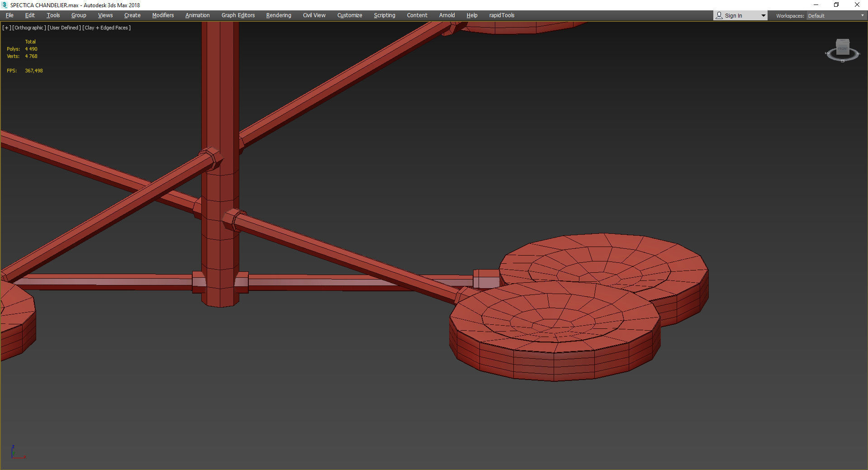Click the ViewCube front face
This screenshot has width=868, height=470.
click(x=843, y=48)
